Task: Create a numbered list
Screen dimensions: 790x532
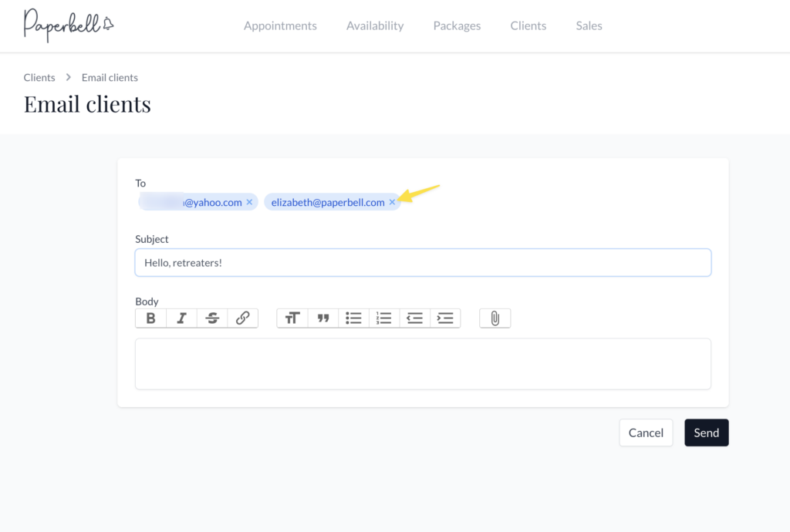Action: click(x=384, y=318)
